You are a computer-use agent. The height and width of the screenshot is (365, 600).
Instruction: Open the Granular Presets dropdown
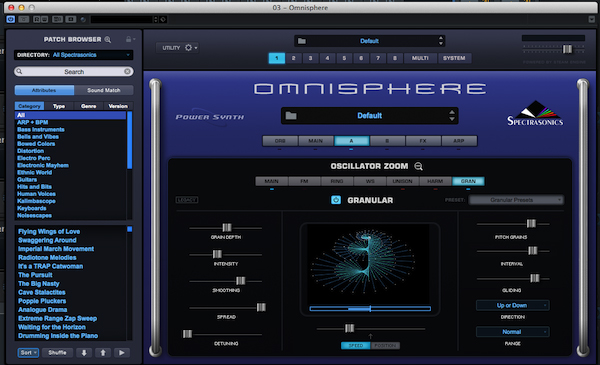516,200
